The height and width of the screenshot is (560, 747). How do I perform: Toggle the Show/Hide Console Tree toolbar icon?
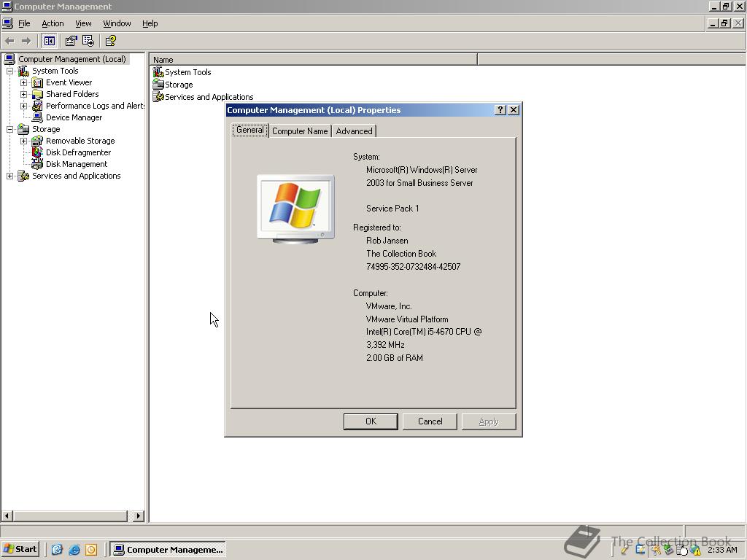(x=49, y=41)
